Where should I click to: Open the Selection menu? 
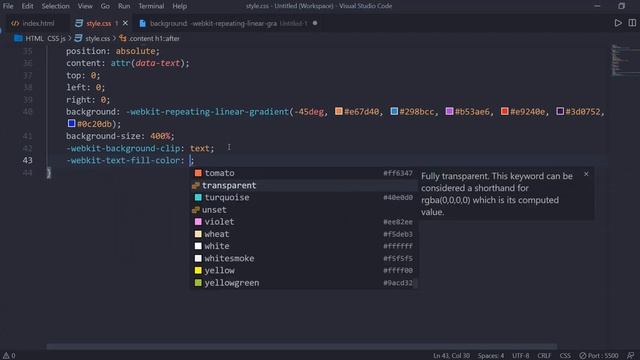(56, 6)
